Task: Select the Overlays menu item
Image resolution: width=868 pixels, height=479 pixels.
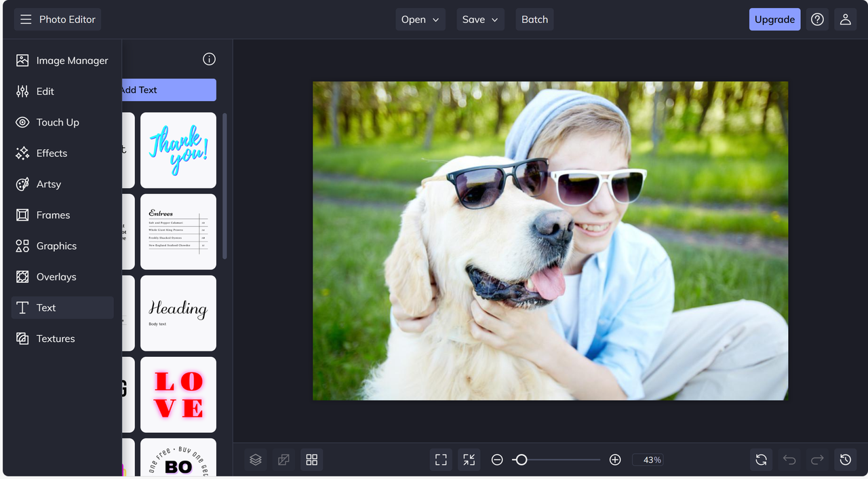Action: tap(62, 277)
